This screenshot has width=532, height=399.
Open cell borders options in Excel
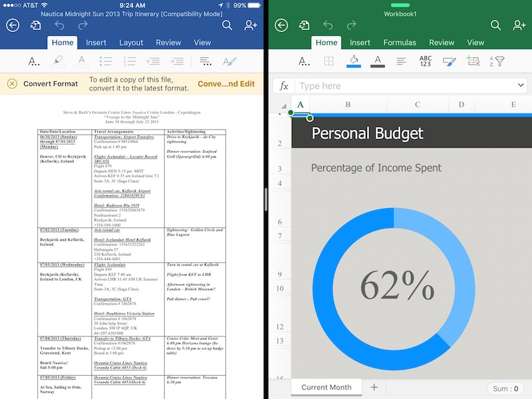click(x=329, y=61)
